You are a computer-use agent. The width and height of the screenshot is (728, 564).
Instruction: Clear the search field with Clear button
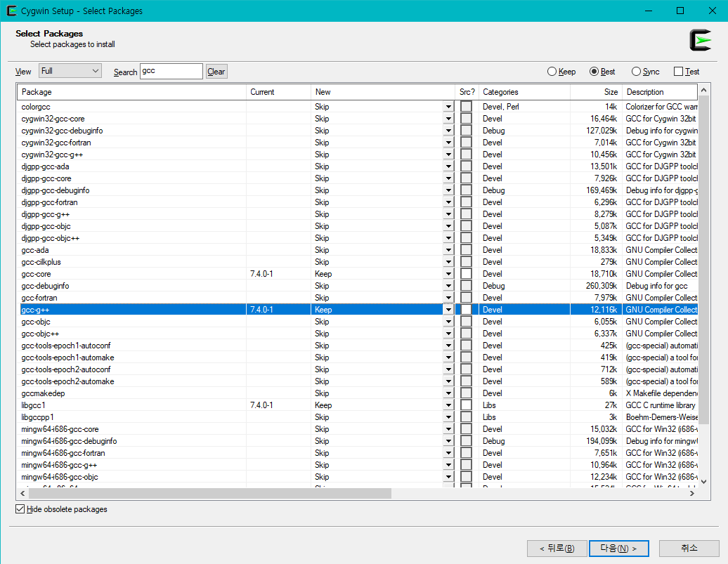[x=216, y=72]
